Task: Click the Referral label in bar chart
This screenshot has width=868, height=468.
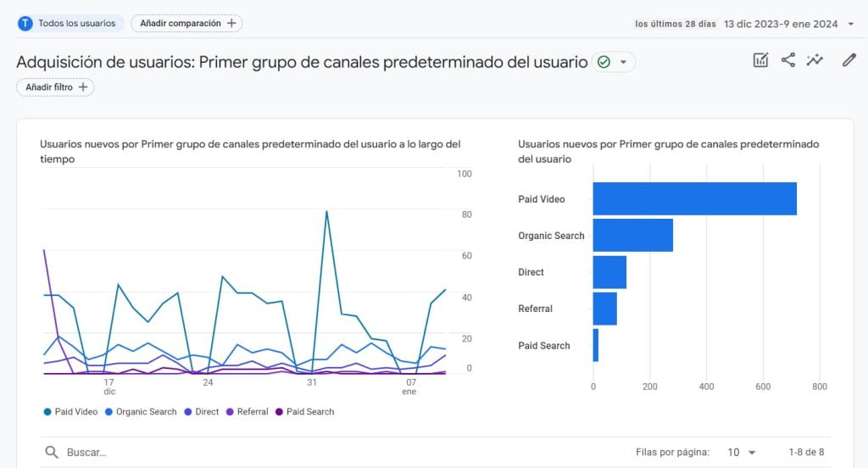Action: 536,309
